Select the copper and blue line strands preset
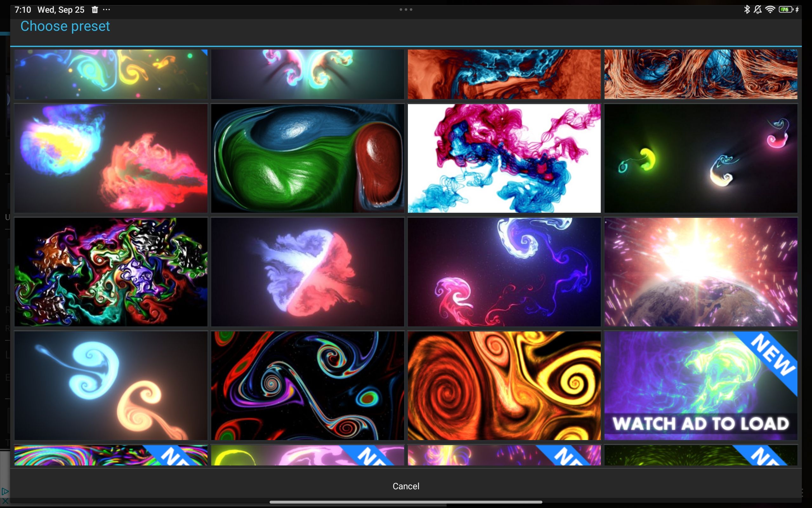 [701, 74]
